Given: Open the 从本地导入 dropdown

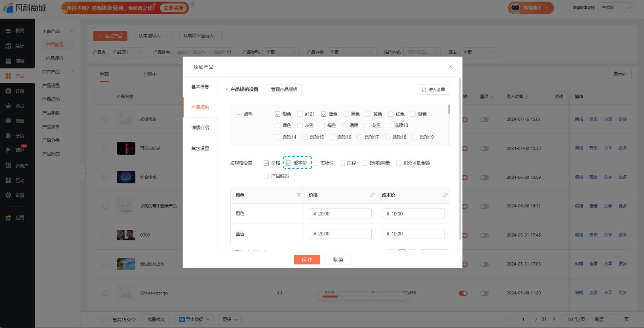Looking at the screenshot, I should click(154, 36).
